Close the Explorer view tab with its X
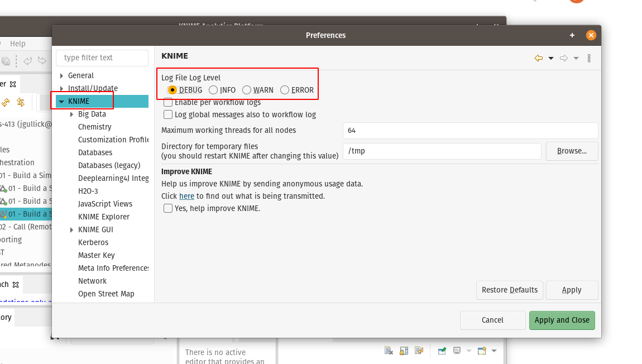The height and width of the screenshot is (364, 642). [13, 84]
